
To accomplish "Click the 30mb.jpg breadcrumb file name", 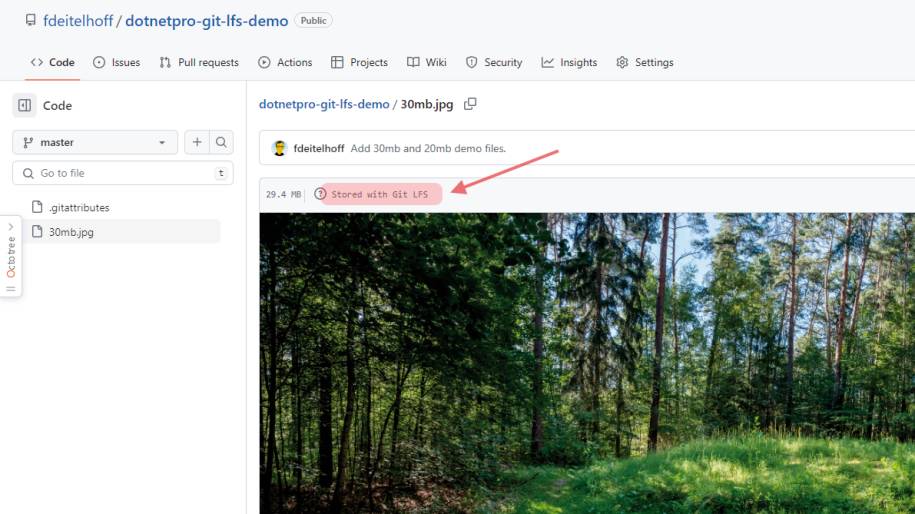I will (x=427, y=104).
